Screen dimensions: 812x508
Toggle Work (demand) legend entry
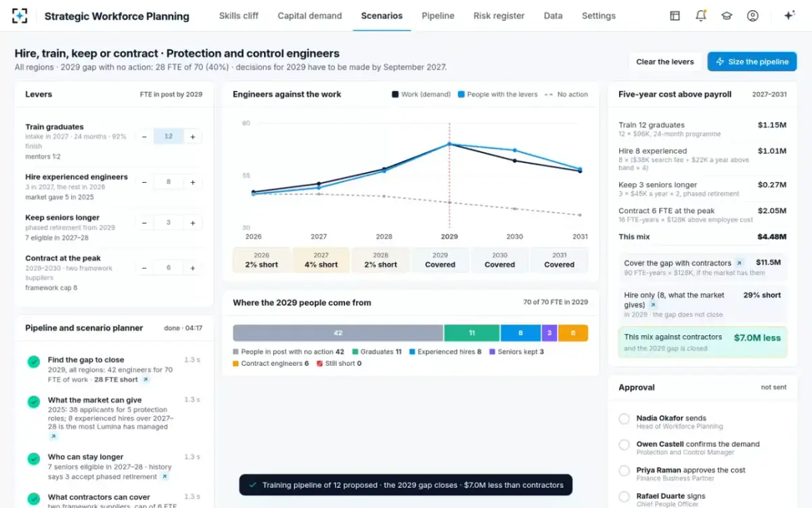click(x=421, y=94)
